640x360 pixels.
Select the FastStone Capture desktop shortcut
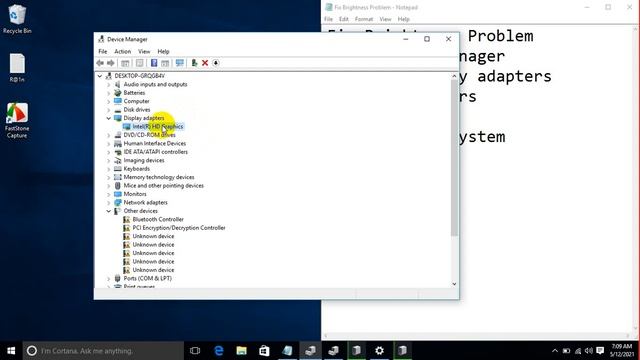[17, 120]
